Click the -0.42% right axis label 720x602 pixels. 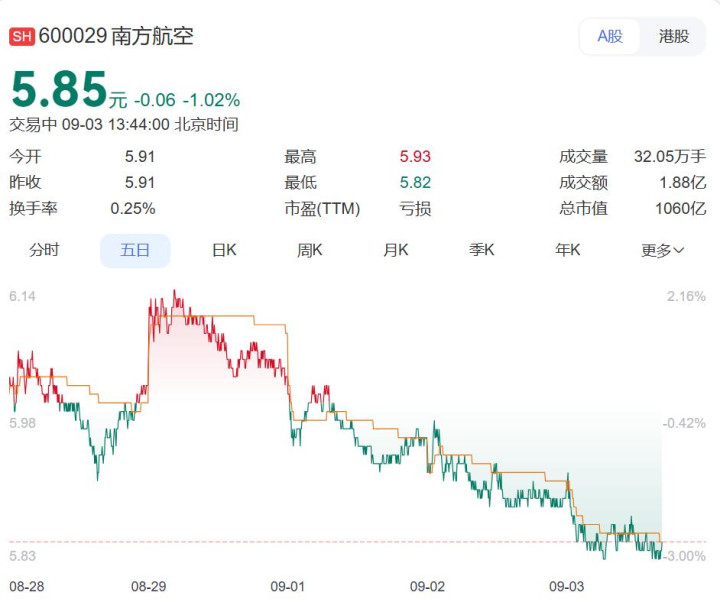[x=684, y=423]
